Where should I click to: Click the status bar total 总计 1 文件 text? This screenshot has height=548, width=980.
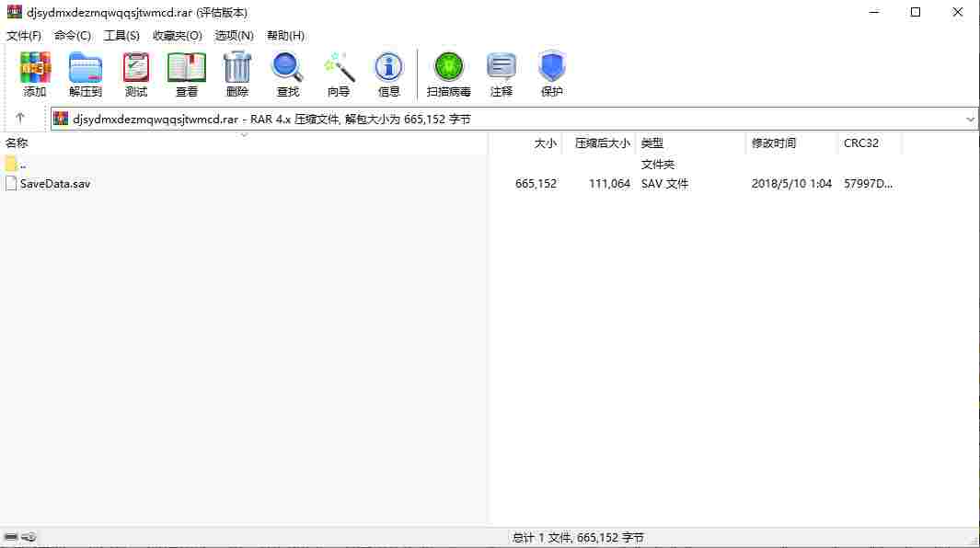click(x=578, y=537)
